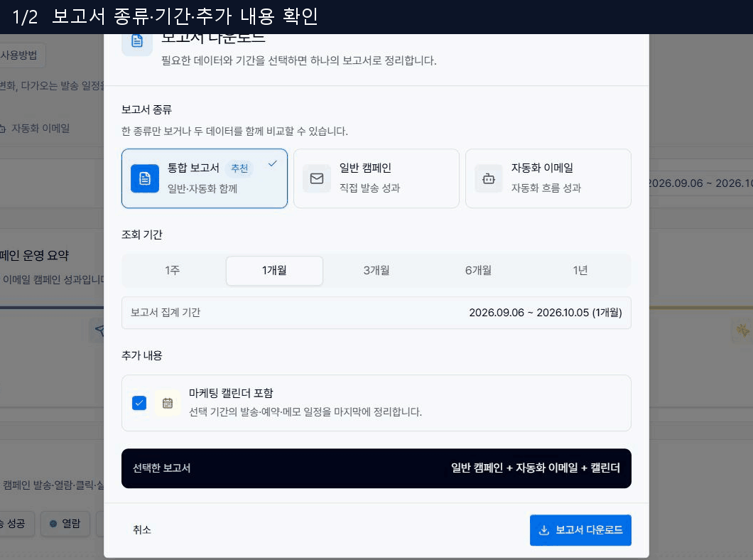Click the 마케팅 캘린더 포함 label

(231, 393)
